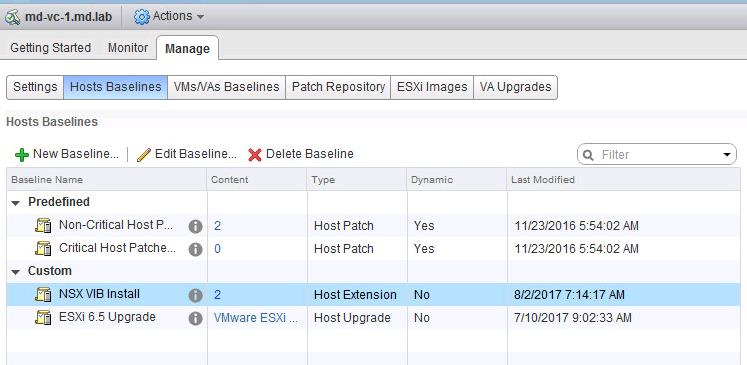Sort by the Dynamic column header
Viewport: 747px width, 365px height.
tap(457, 180)
